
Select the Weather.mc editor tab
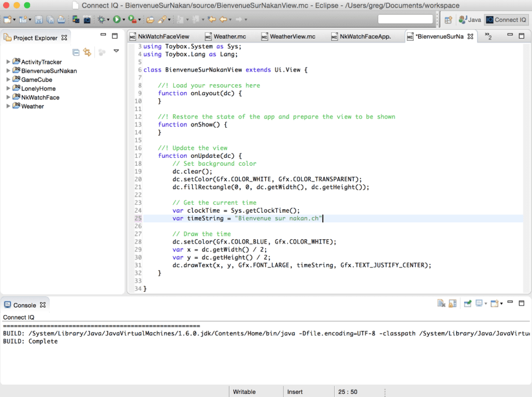tap(229, 37)
